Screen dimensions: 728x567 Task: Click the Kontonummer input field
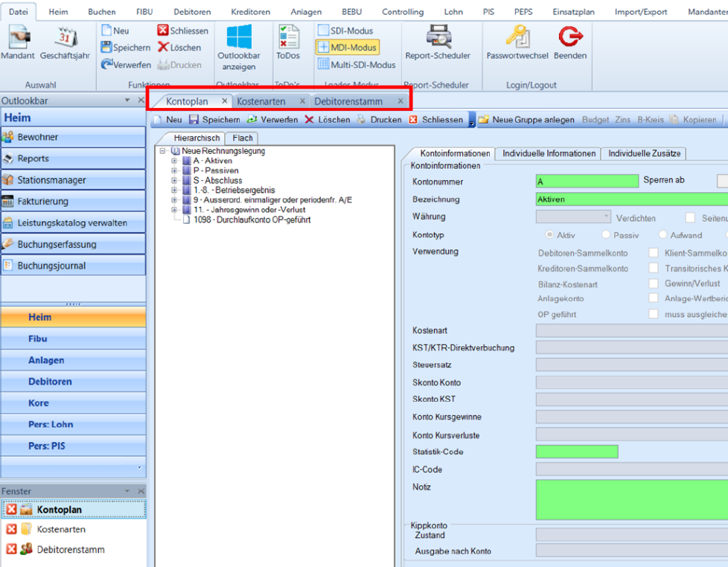[x=587, y=181]
